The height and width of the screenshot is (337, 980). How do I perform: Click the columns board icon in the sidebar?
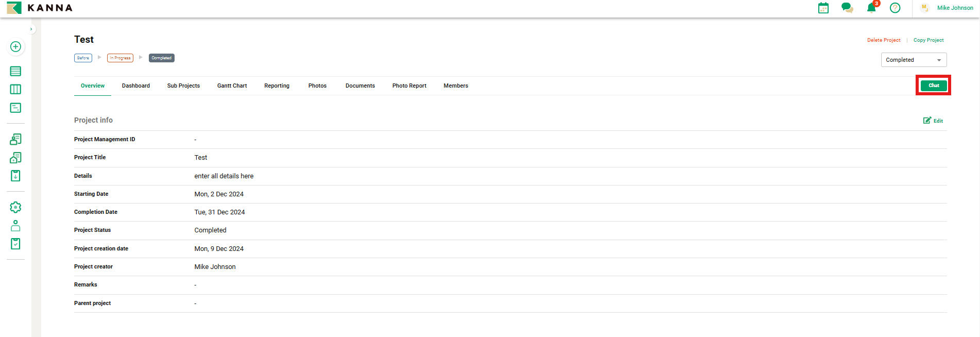pyautogui.click(x=15, y=90)
